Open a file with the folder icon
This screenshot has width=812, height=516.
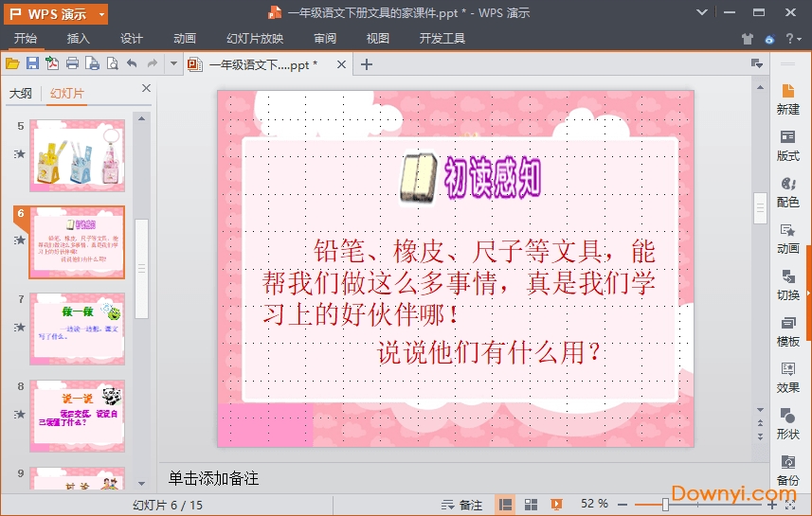[x=12, y=63]
